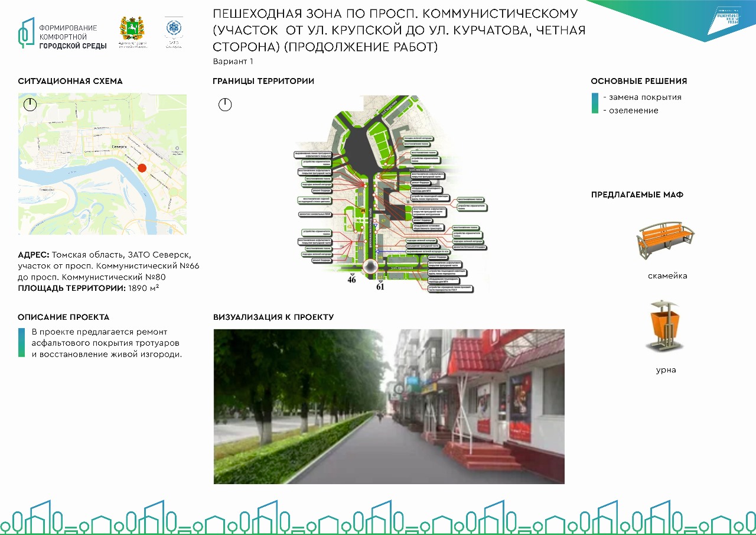Screen dimensions: 756x535
Task: Open the project visualization image
Action: pyautogui.click(x=389, y=406)
